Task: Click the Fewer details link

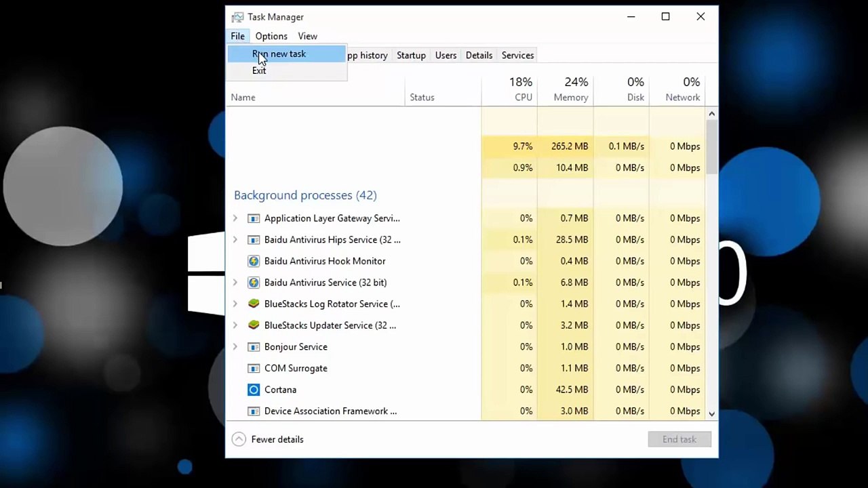Action: (x=277, y=439)
